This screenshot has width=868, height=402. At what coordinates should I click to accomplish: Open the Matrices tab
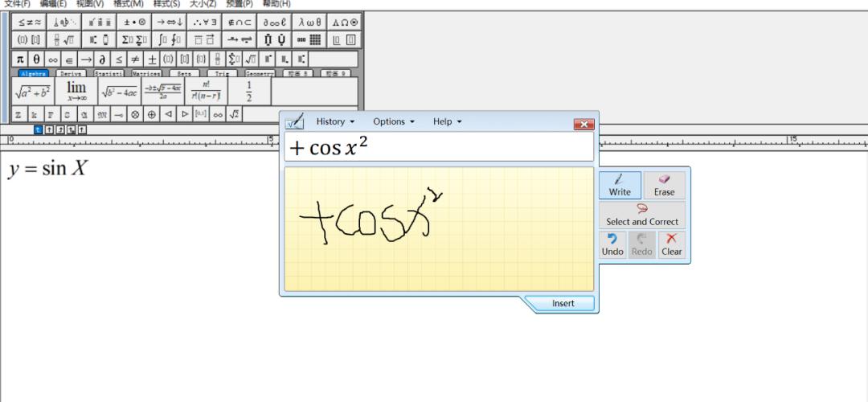147,73
